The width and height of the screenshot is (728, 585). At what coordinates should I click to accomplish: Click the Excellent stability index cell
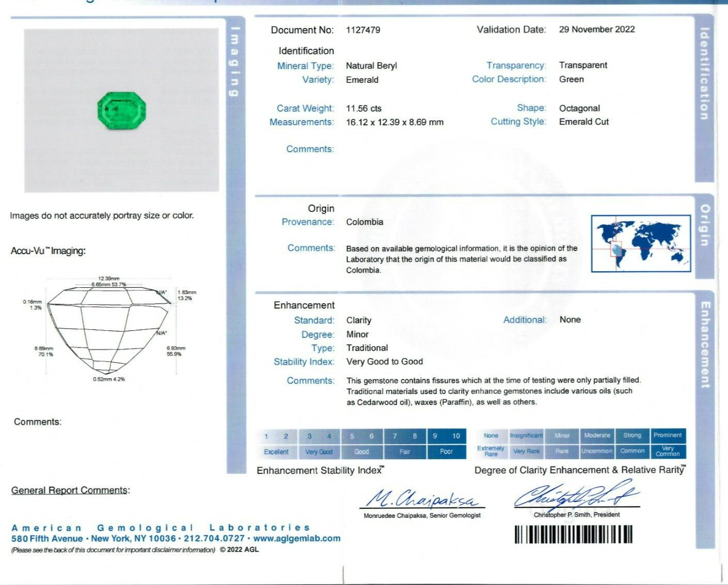point(276,452)
